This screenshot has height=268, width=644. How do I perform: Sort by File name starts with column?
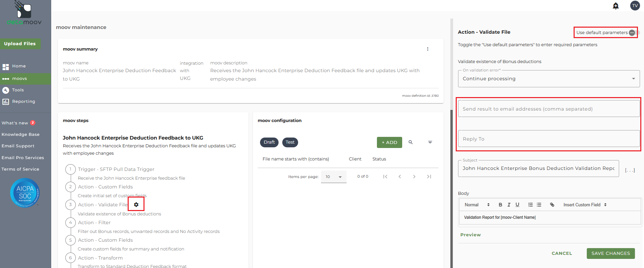click(296, 159)
